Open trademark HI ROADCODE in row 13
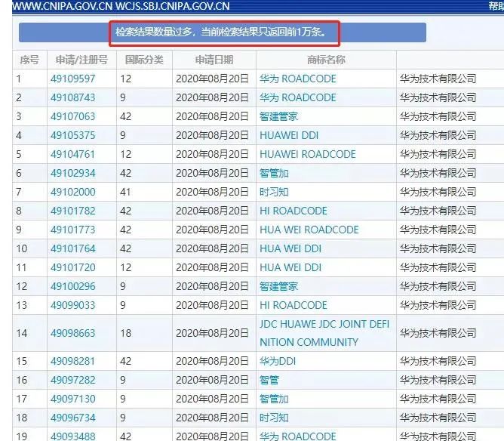This screenshot has width=504, height=441. pos(293,305)
